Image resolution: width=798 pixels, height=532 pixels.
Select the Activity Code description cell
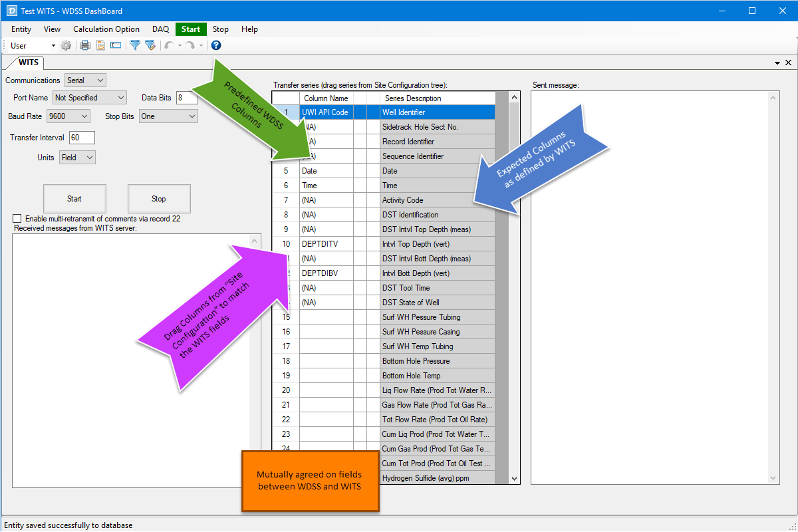click(x=437, y=200)
